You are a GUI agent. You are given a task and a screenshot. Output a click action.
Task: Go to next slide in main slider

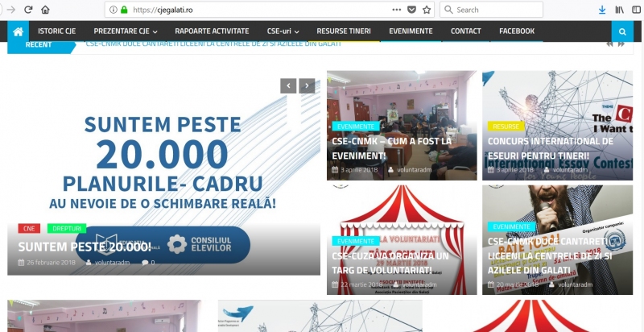pos(307,86)
